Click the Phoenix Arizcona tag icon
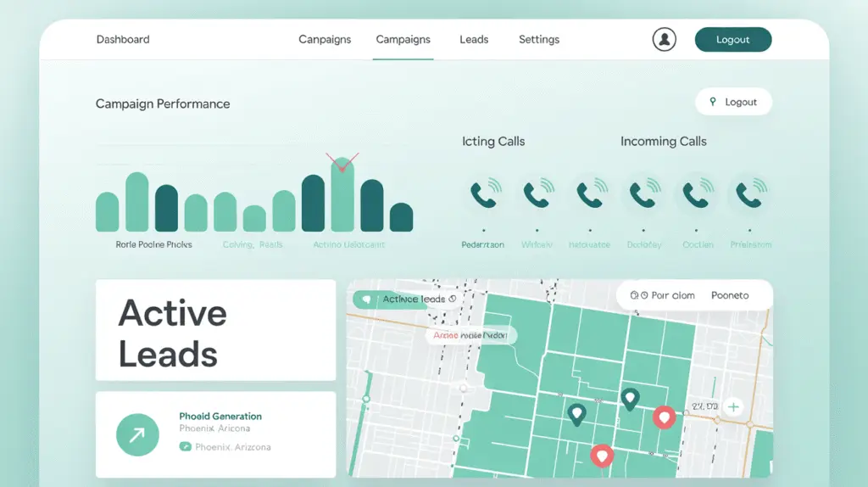Viewport: 868px width, 487px height. [x=186, y=446]
